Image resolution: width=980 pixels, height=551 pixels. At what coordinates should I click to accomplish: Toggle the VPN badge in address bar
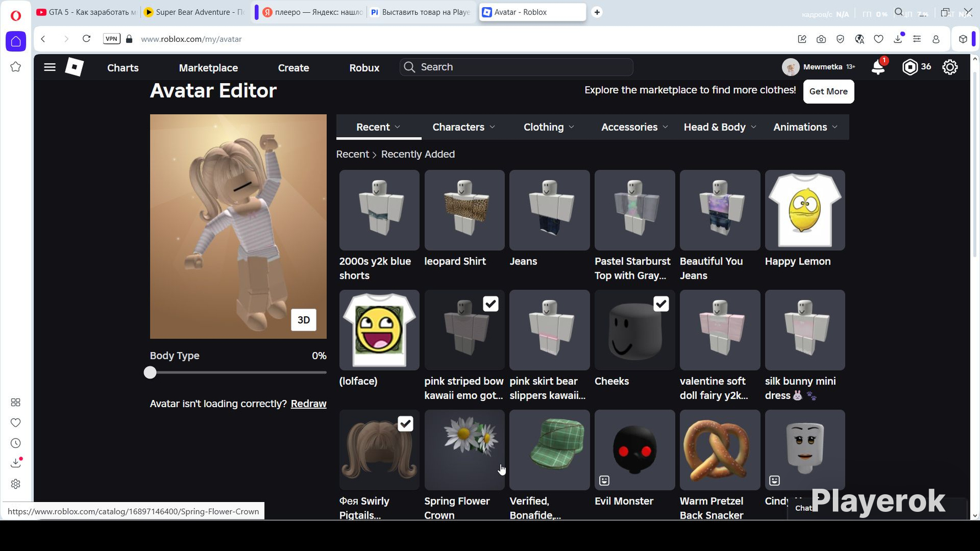tap(111, 39)
